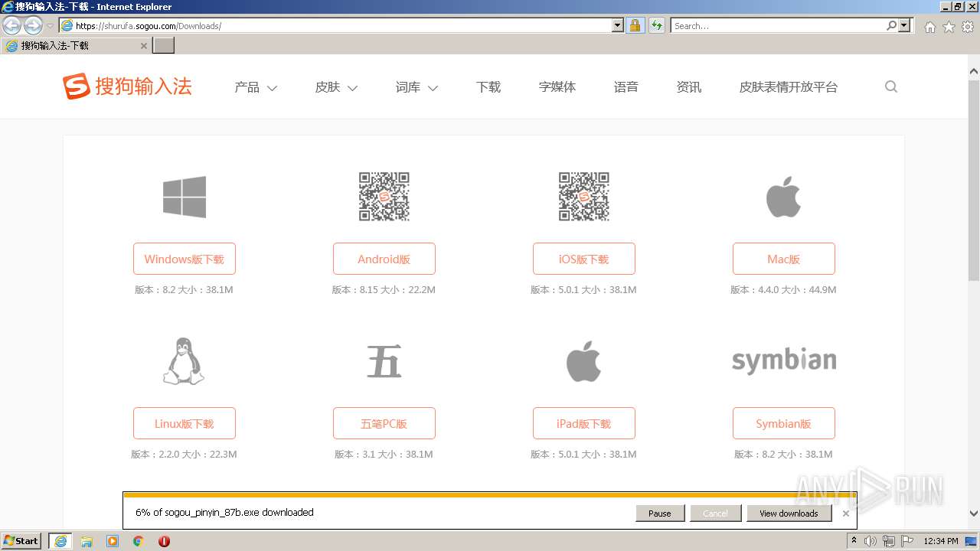
Task: Close the 搜狗输入法-下载 tab
Action: [143, 46]
